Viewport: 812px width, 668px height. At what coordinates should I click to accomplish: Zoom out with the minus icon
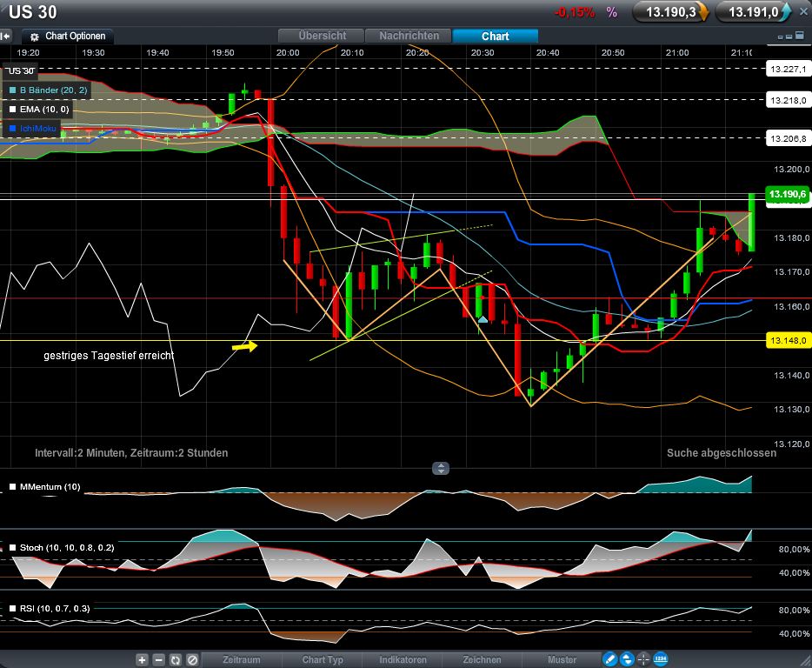pos(159,659)
